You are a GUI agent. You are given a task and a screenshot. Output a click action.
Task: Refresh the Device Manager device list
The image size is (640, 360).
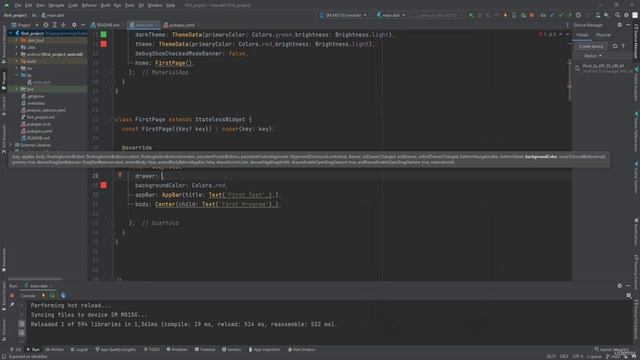point(615,46)
